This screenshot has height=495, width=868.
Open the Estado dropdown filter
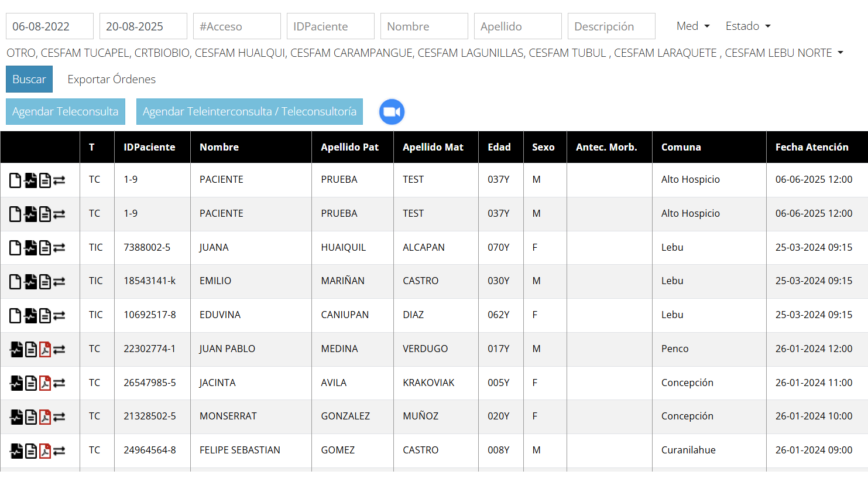pyautogui.click(x=748, y=26)
